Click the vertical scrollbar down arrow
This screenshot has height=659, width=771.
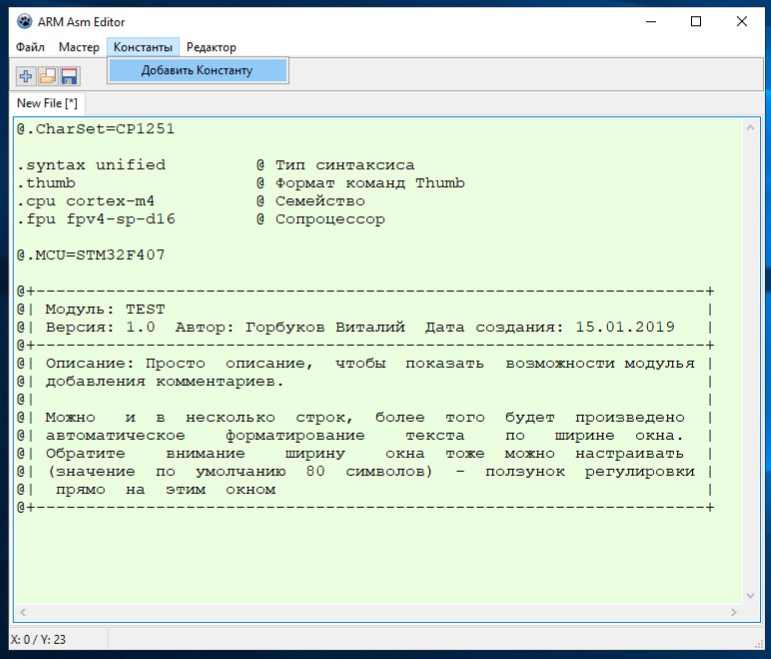[x=750, y=596]
